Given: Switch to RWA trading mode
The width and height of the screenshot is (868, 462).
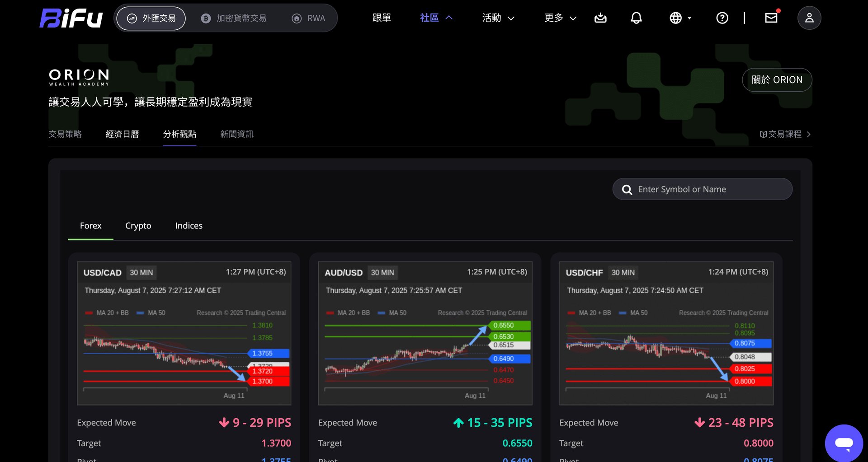Looking at the screenshot, I should pyautogui.click(x=309, y=18).
